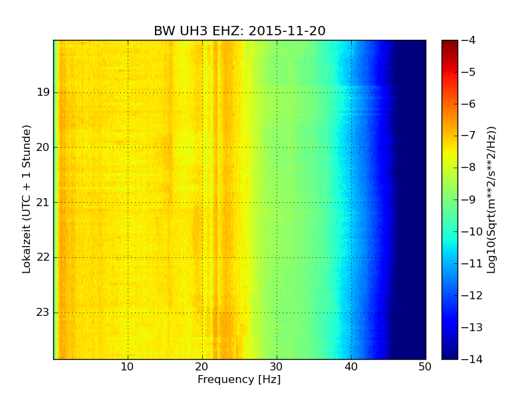
Task: Click the plot title BW UH3 EHZ: 2015-11-20
Action: coord(239,31)
